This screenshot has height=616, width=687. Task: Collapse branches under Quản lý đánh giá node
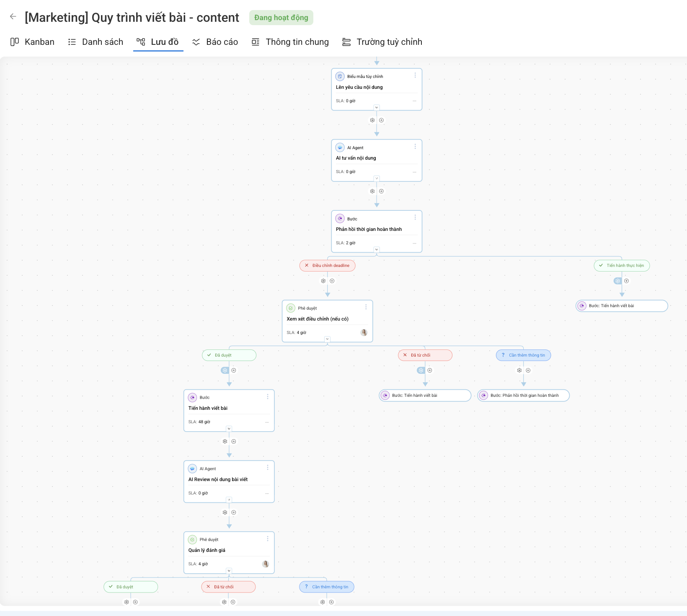(x=229, y=571)
